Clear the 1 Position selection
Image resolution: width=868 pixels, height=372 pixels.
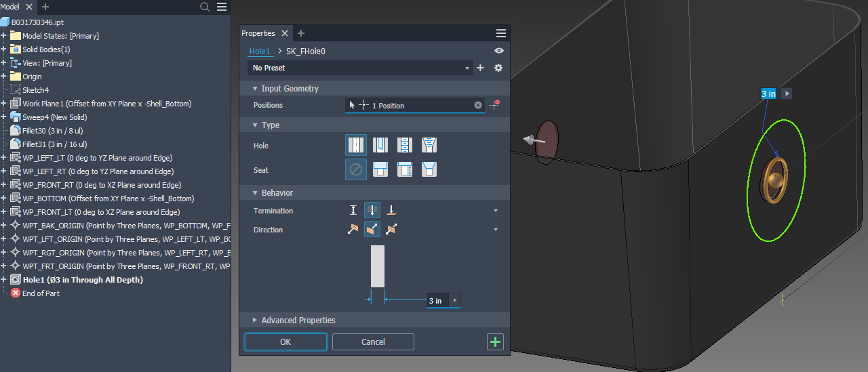coord(478,105)
